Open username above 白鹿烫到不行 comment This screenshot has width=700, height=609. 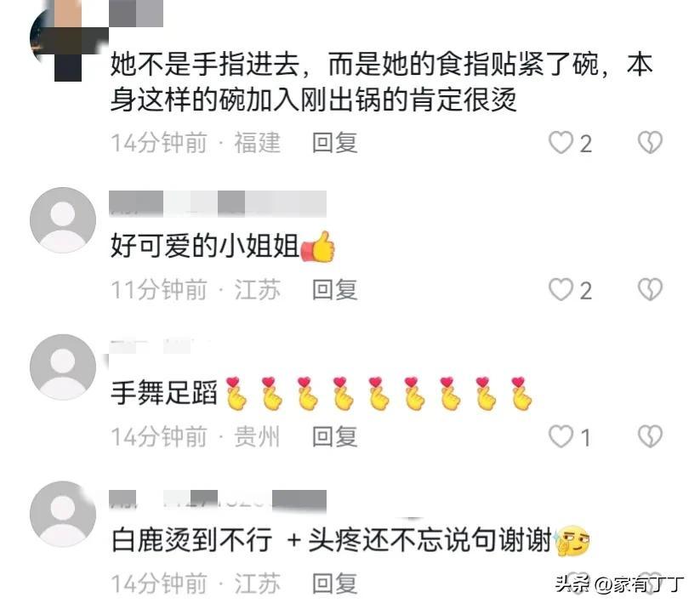pyautogui.click(x=218, y=499)
